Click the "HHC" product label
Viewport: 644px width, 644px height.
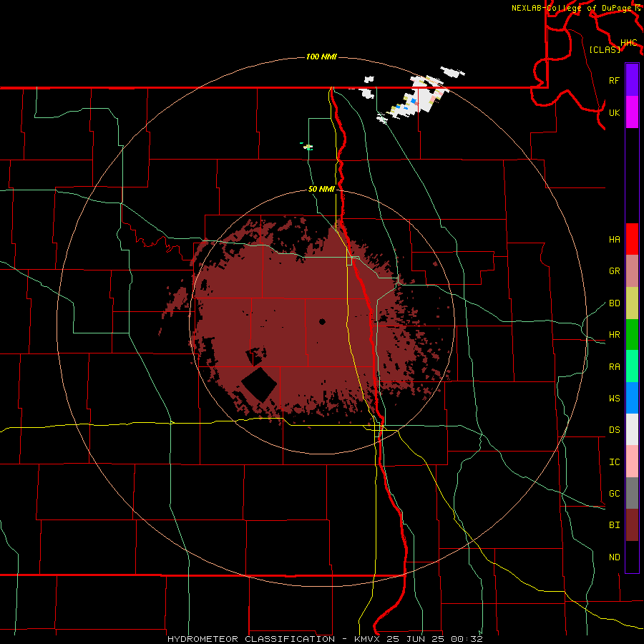[x=628, y=43]
